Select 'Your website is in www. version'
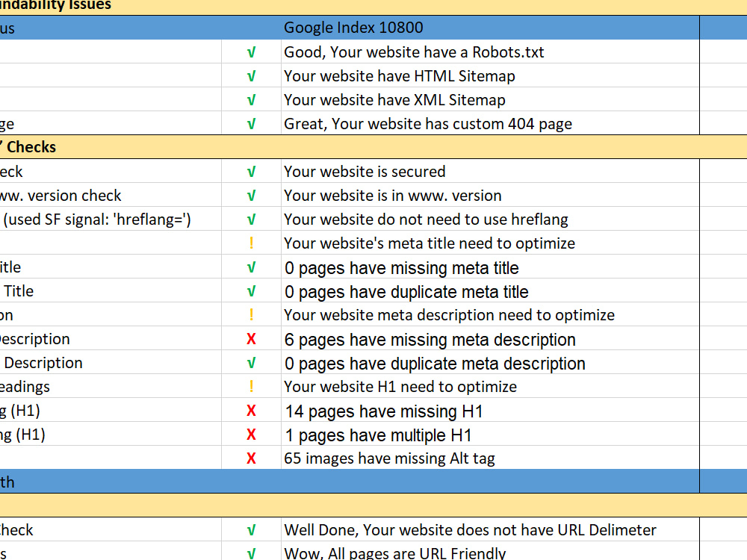 click(x=393, y=195)
